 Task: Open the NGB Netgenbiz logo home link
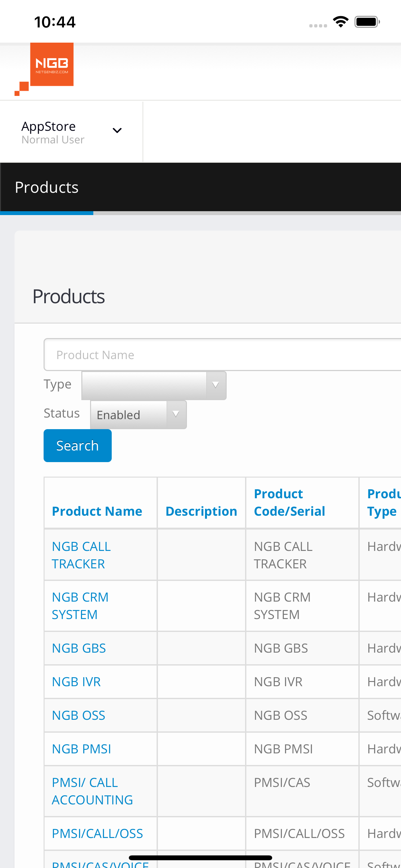click(x=44, y=69)
